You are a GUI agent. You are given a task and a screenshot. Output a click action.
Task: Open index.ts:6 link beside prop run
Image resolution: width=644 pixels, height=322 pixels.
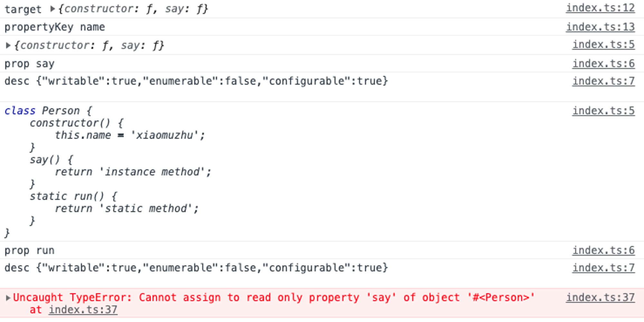603,250
